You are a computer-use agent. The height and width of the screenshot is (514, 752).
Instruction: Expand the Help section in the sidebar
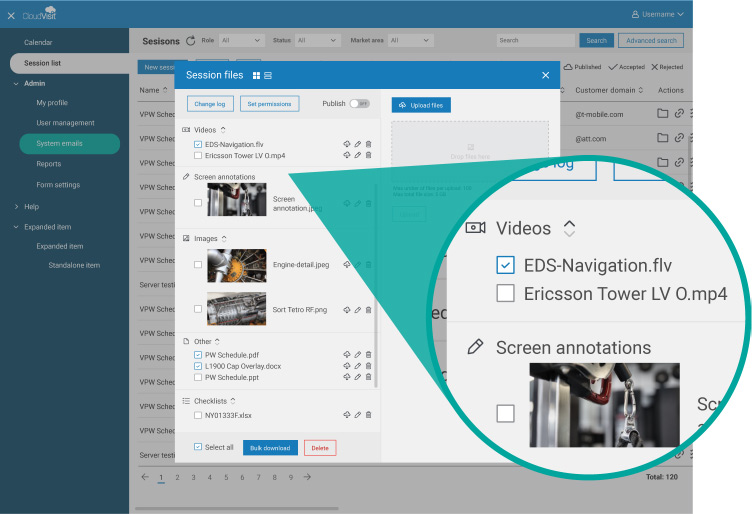(x=16, y=207)
